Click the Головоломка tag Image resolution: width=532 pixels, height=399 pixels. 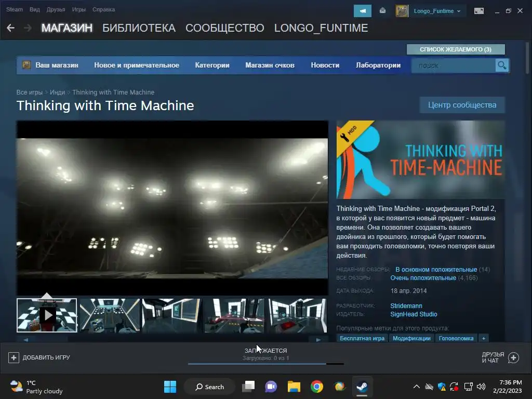(456, 338)
